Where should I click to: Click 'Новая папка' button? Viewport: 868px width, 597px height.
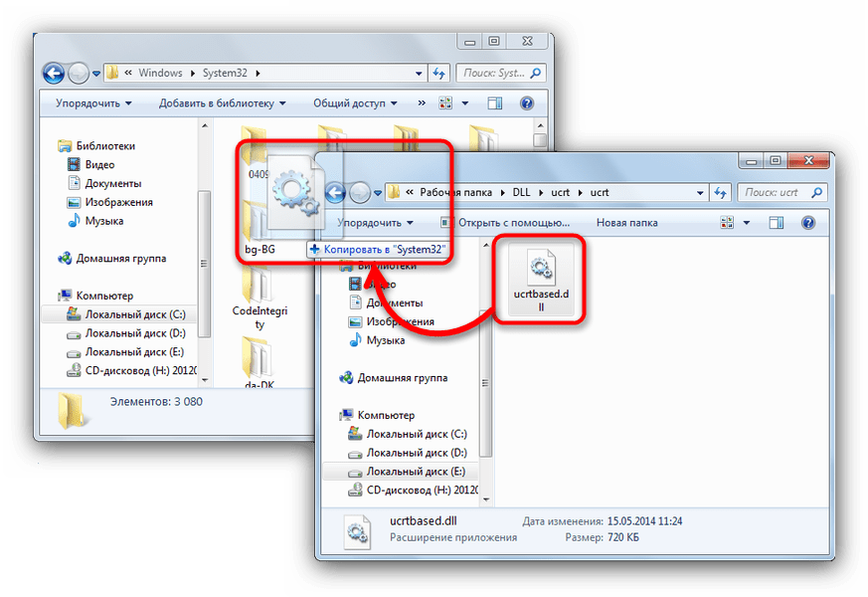point(626,223)
